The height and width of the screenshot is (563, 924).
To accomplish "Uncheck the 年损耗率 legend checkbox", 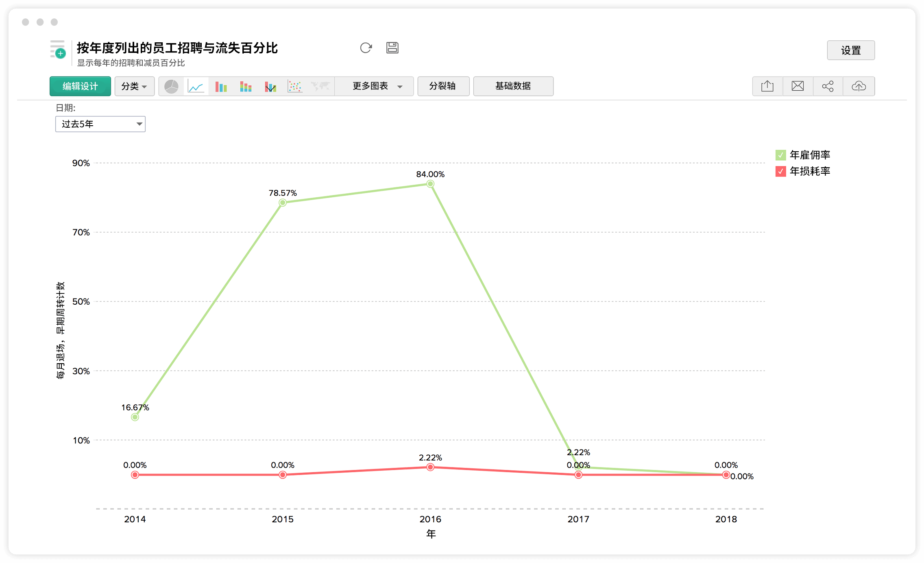I will tap(780, 171).
